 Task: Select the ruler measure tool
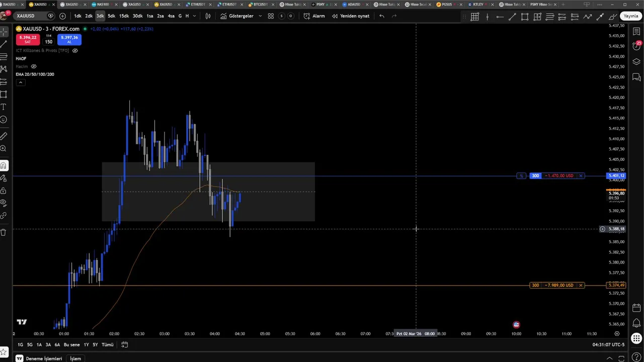[x=4, y=136]
